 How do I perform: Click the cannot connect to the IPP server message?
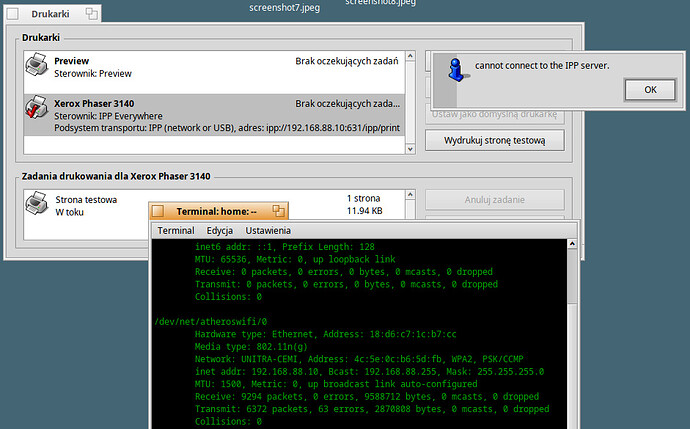(x=542, y=66)
